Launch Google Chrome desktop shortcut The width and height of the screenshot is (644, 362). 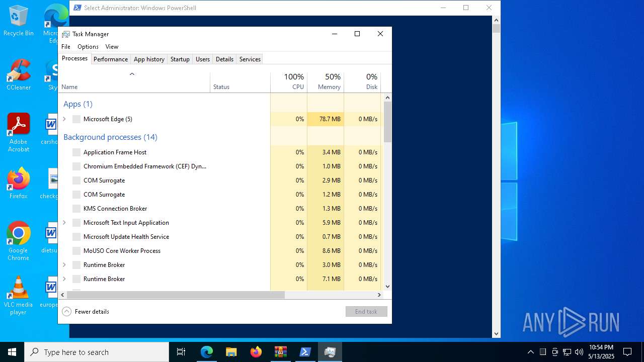tap(19, 241)
